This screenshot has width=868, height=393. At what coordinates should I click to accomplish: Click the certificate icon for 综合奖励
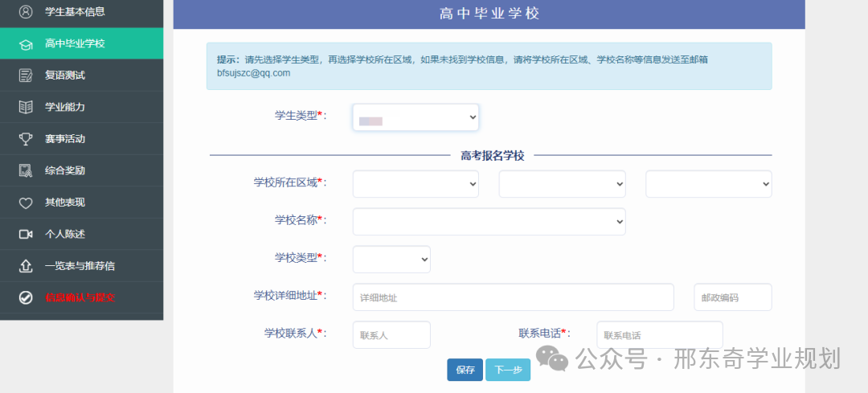coord(26,170)
